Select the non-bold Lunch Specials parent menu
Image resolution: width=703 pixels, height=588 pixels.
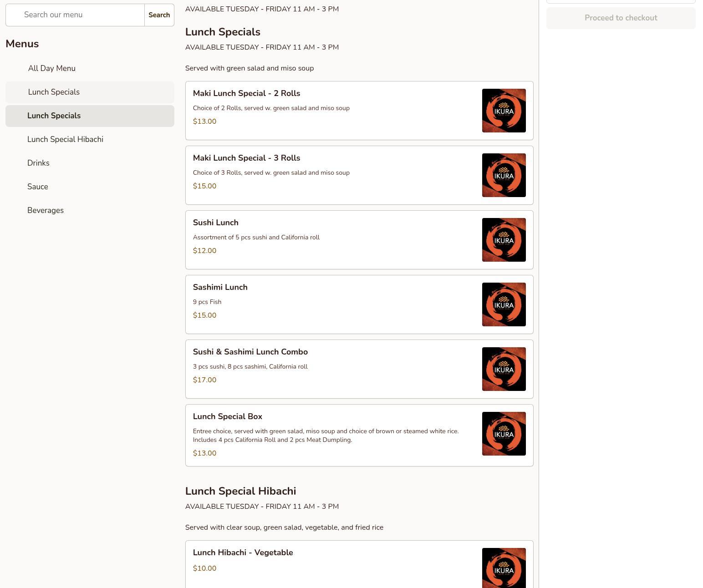(54, 92)
